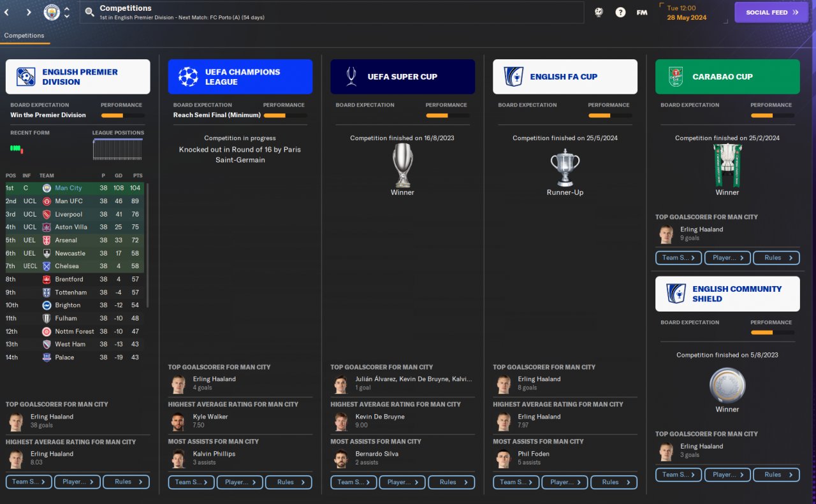Click the Liverpool club badge in table

pyautogui.click(x=47, y=214)
